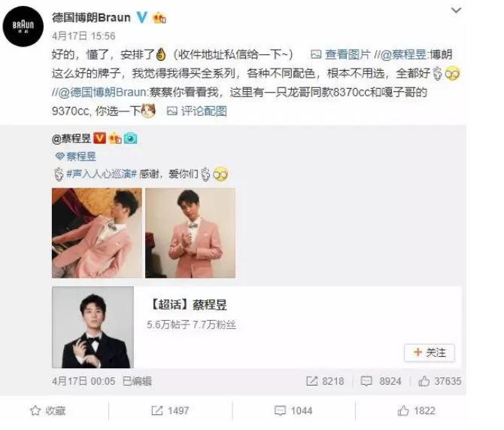Click the original post repost icon 8218

(325, 381)
